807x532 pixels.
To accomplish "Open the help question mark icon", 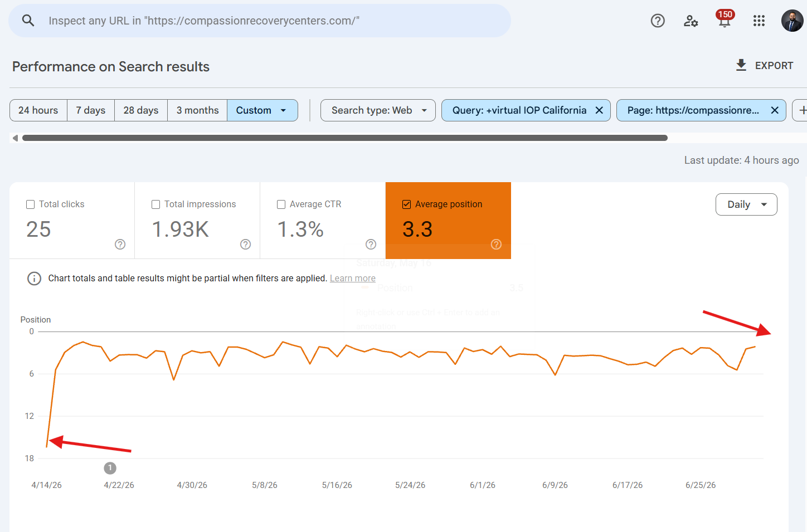I will tap(658, 21).
